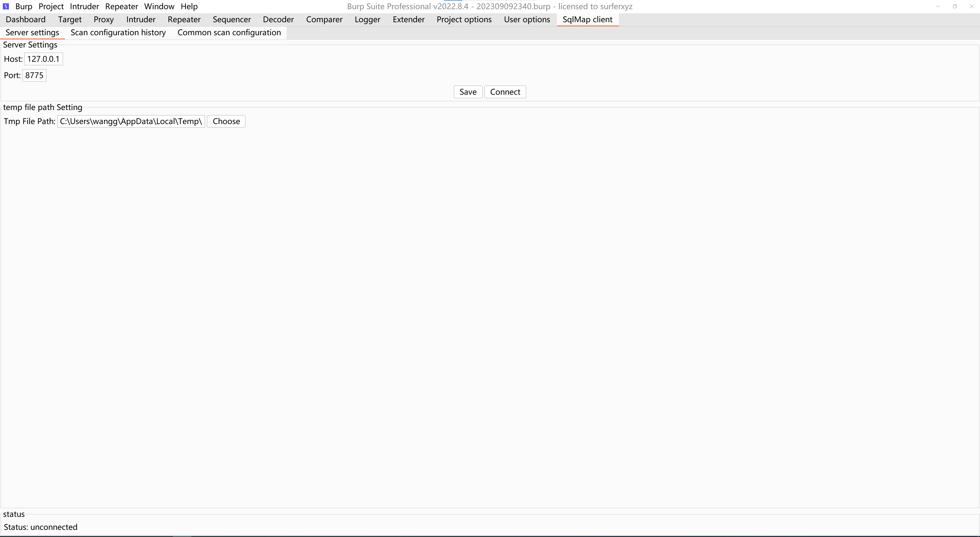The width and height of the screenshot is (980, 537).
Task: Select the Logger tab
Action: (x=367, y=19)
